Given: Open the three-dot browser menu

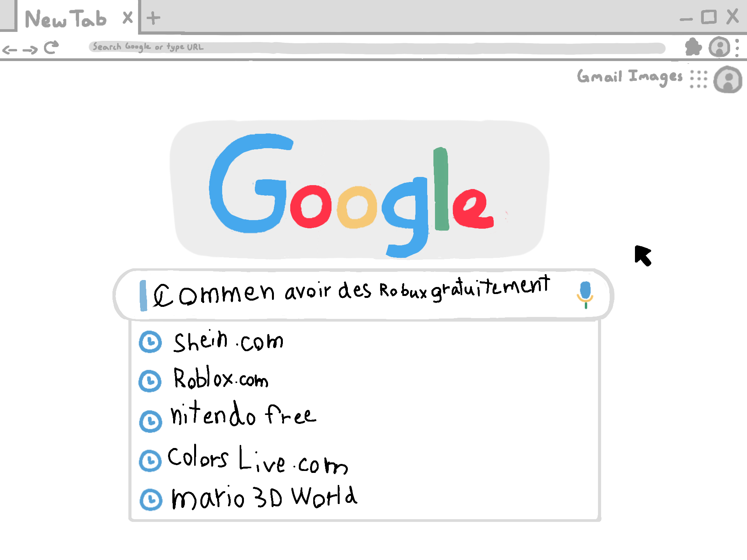Looking at the screenshot, I should (x=737, y=47).
